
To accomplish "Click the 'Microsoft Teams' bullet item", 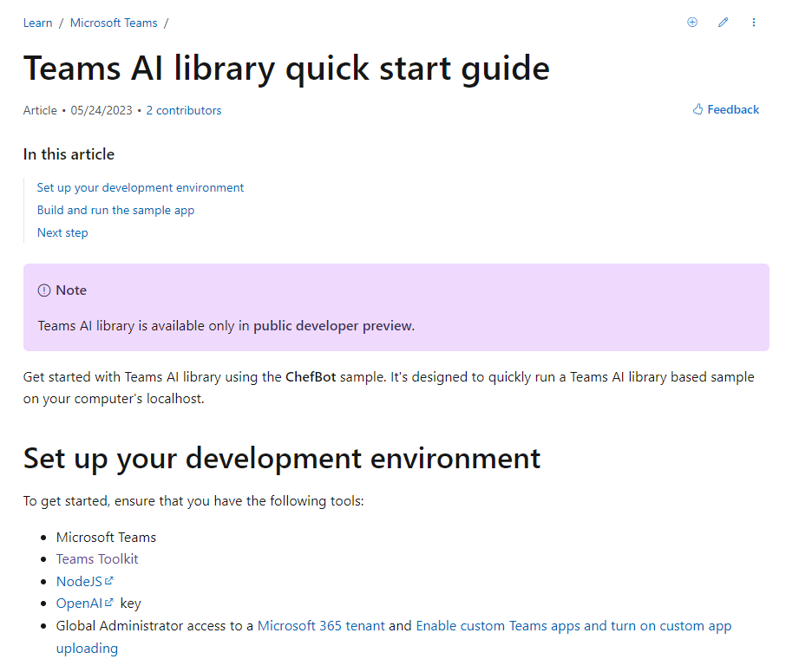I will coord(106,537).
